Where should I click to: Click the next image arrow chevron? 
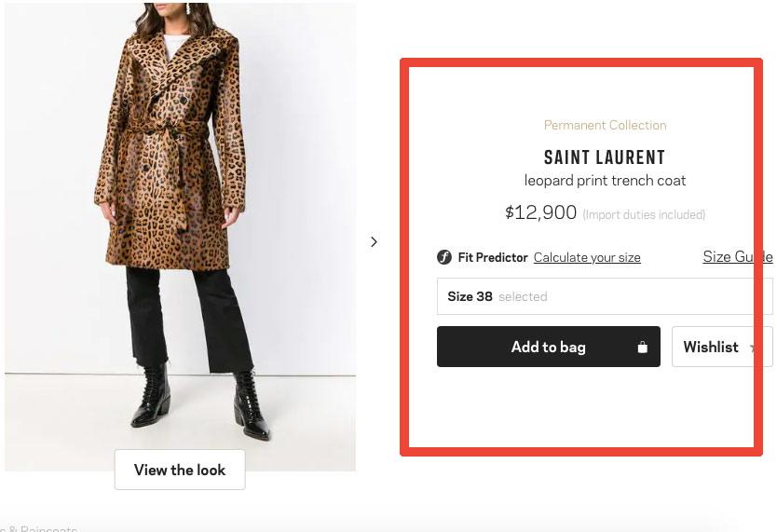pyautogui.click(x=374, y=242)
